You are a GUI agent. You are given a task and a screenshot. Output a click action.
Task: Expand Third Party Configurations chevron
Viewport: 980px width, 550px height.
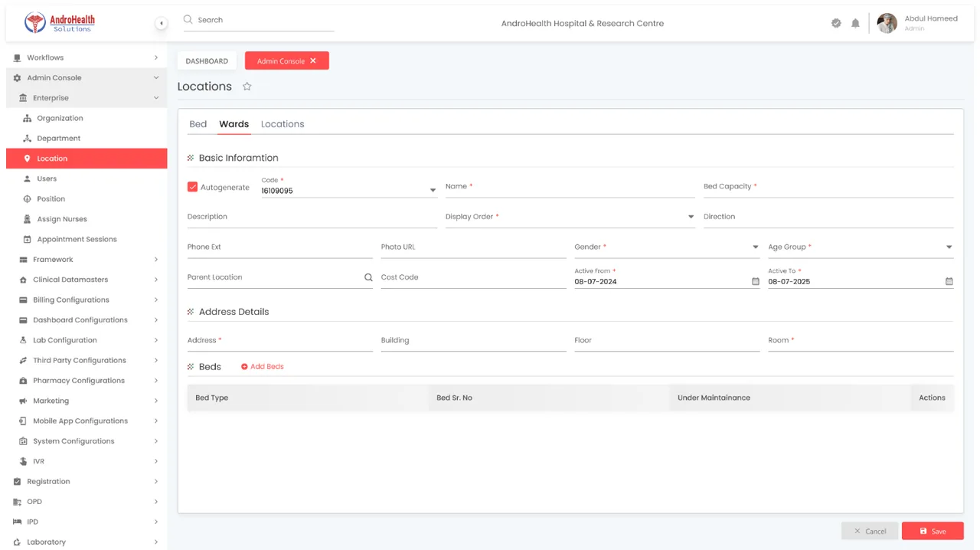coord(155,360)
